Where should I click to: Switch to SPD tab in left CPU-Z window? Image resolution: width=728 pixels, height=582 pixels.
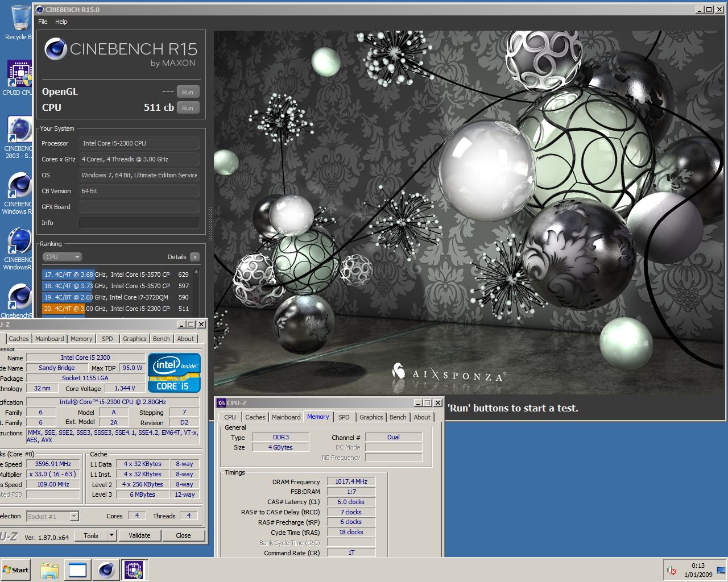tap(107, 339)
